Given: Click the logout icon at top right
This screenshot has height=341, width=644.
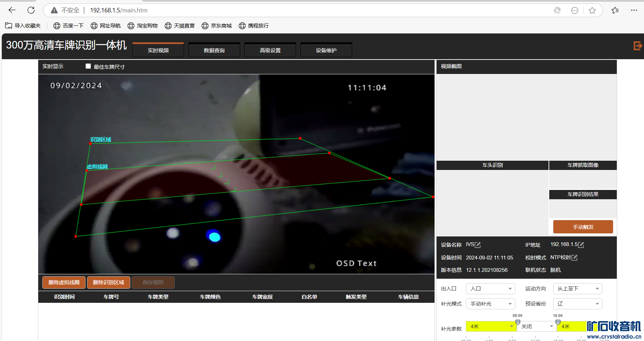Looking at the screenshot, I should click(637, 46).
